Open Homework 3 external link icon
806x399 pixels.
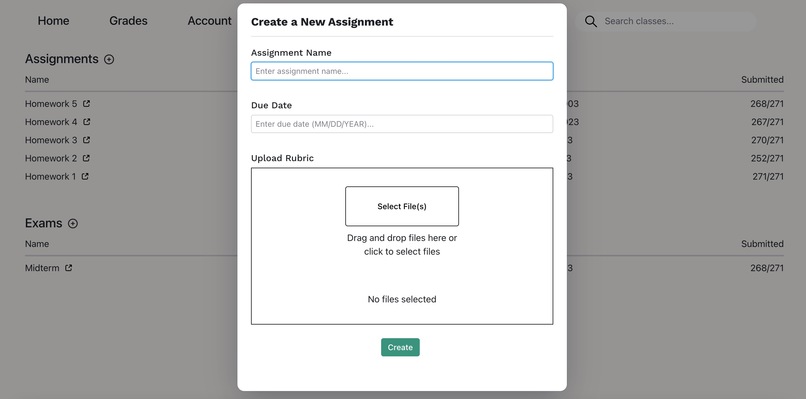[86, 140]
